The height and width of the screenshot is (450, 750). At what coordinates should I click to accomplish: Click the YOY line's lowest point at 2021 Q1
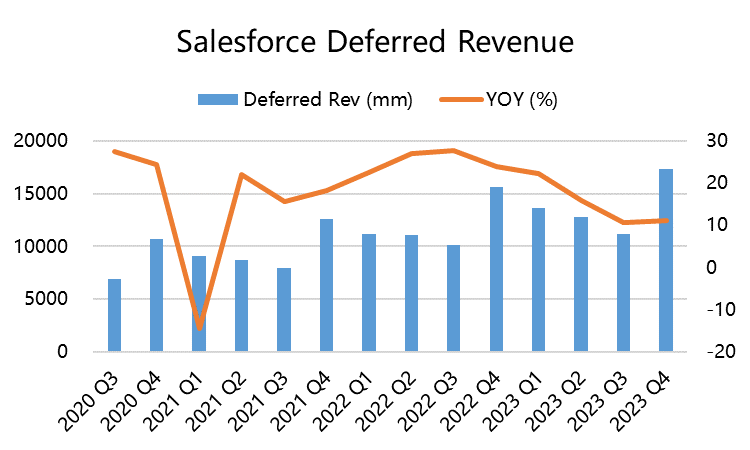pyautogui.click(x=199, y=328)
